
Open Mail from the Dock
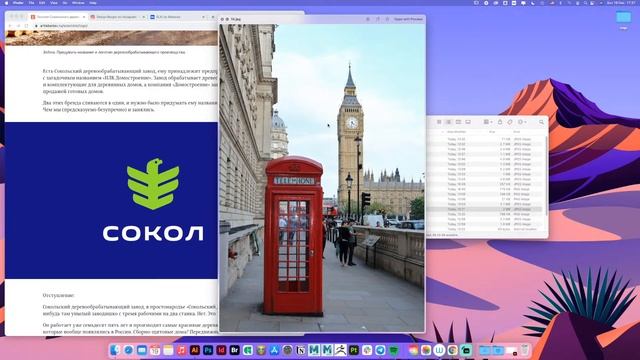pos(142,350)
